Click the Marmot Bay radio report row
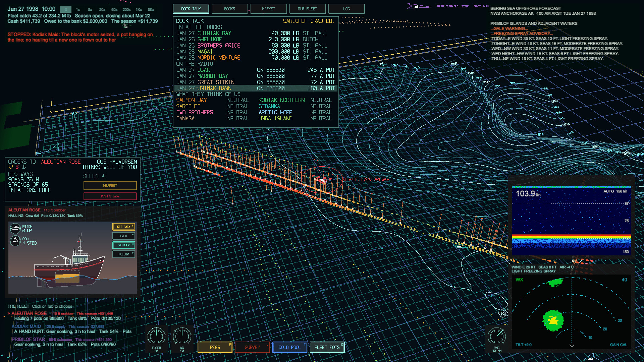Image resolution: width=644 pixels, height=362 pixels. [x=256, y=76]
